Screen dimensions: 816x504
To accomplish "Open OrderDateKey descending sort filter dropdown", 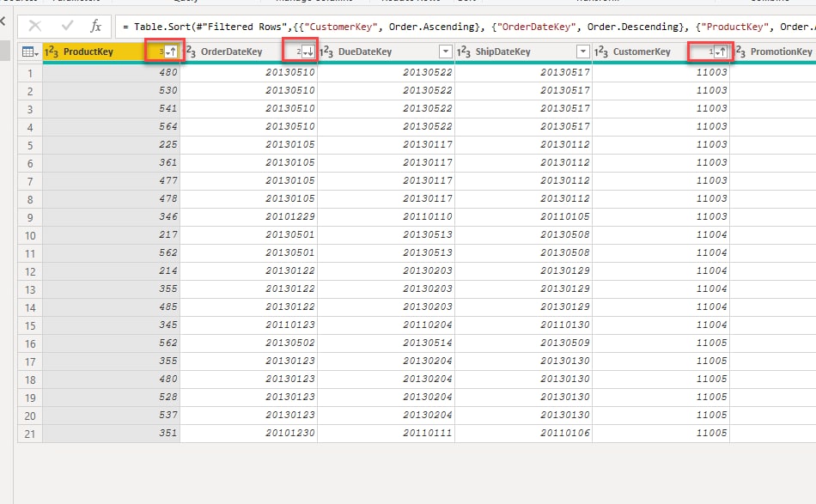I will tap(308, 52).
